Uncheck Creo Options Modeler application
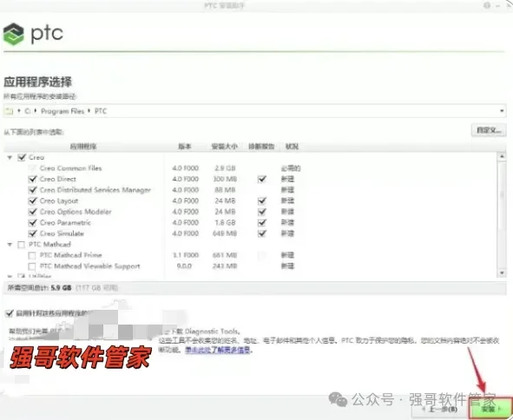Image resolution: width=513 pixels, height=420 pixels. coord(32,212)
